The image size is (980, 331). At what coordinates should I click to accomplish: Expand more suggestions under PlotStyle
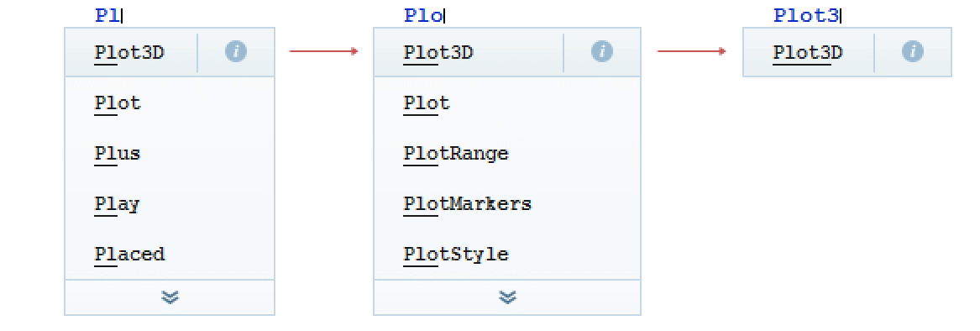(507, 297)
